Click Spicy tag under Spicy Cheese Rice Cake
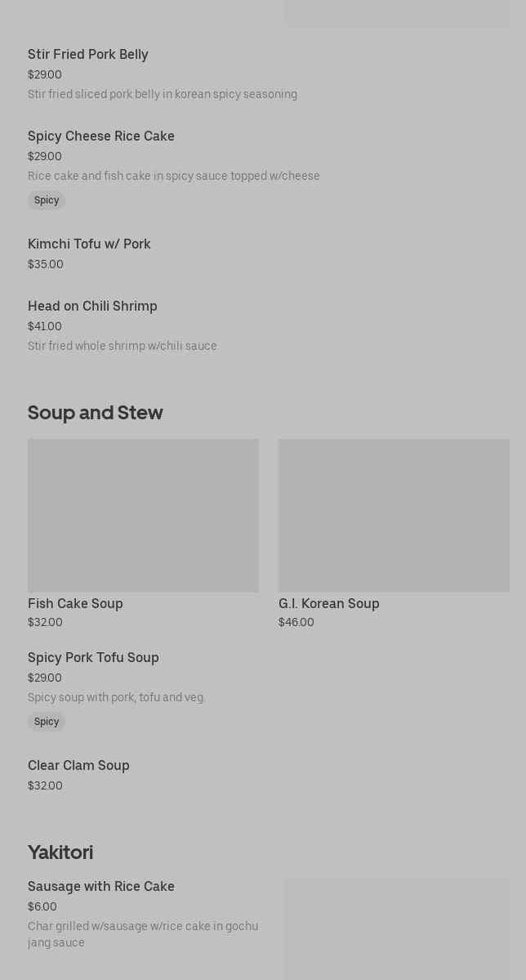The width and height of the screenshot is (526, 980). pos(47,200)
